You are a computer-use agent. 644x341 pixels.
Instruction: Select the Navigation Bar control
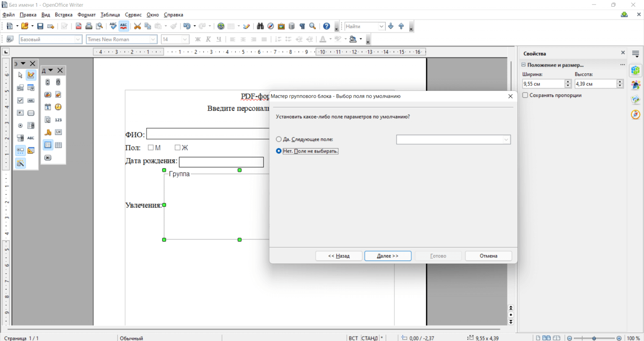pos(48,158)
